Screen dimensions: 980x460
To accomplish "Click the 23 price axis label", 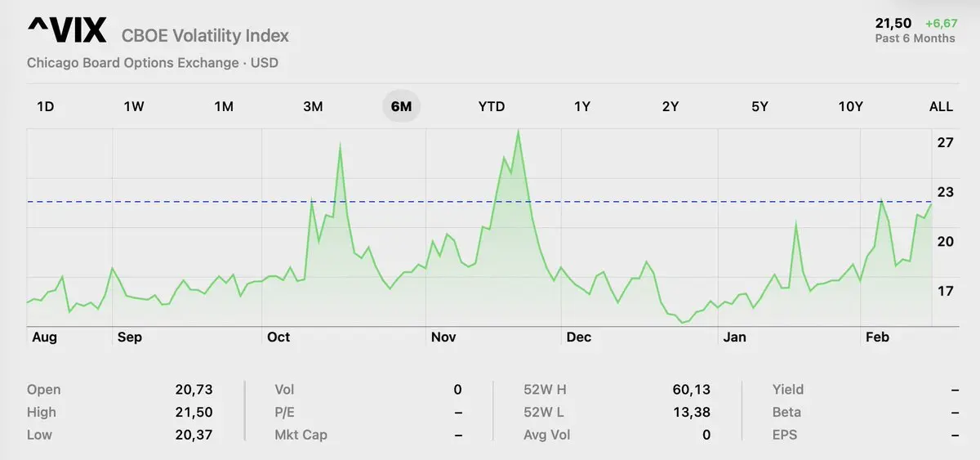I will click(945, 192).
